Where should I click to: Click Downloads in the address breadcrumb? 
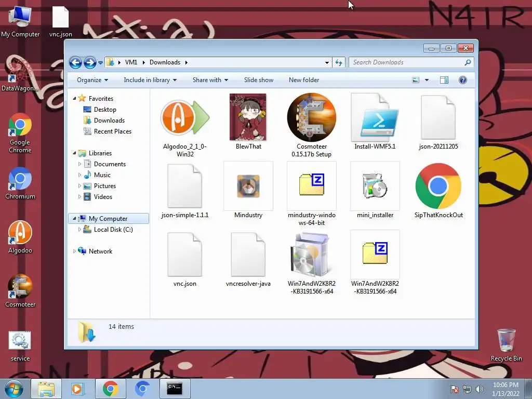pos(165,62)
